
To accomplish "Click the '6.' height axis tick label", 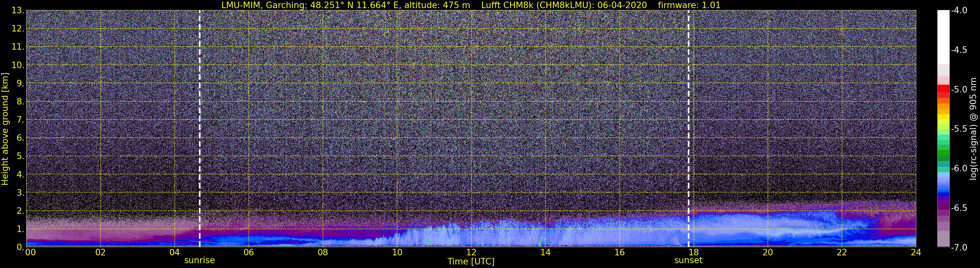I will (20, 138).
